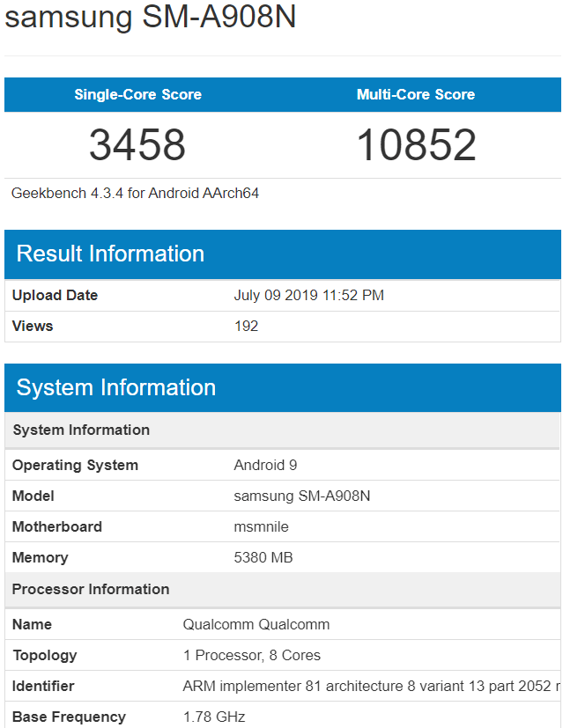This screenshot has height=728, width=563.
Task: Select the Base Frequency label
Action: point(69,717)
